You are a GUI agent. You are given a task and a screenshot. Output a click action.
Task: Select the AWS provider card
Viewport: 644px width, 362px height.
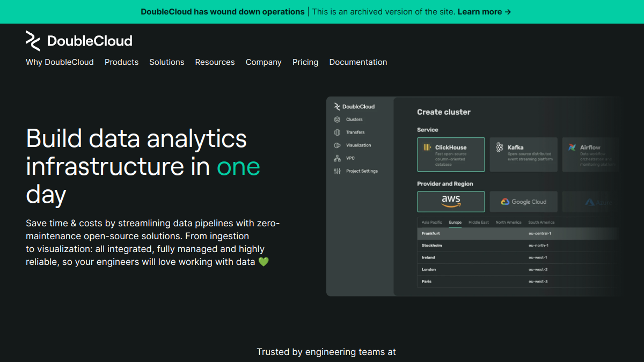pos(451,202)
